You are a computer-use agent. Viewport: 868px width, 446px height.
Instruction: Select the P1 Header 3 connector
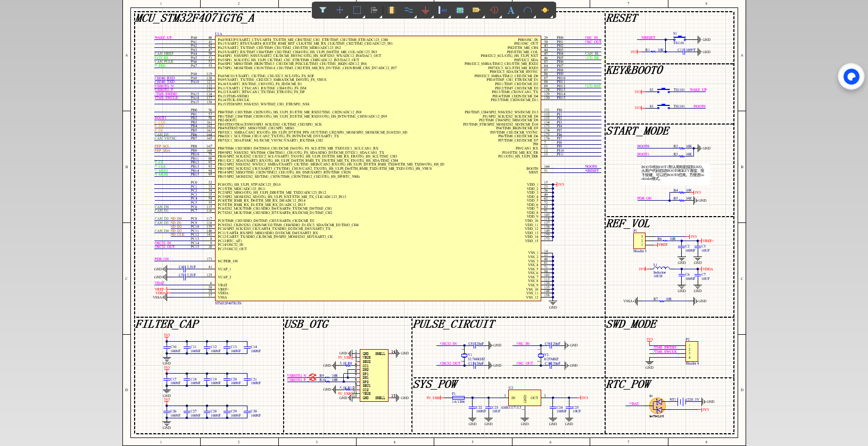point(640,241)
